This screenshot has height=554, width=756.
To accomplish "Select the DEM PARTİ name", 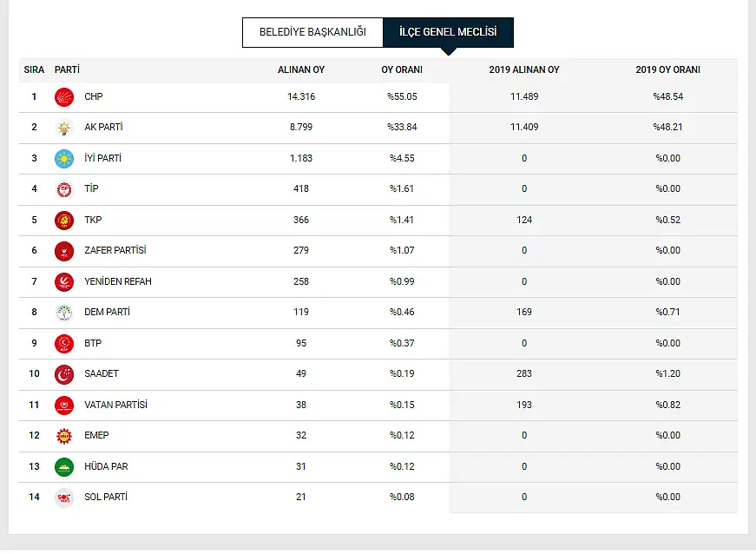I will click(x=107, y=312).
